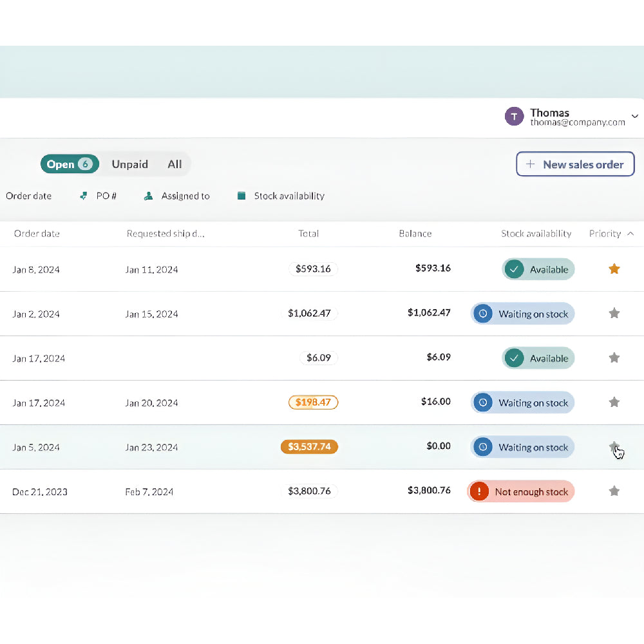Image resolution: width=644 pixels, height=644 pixels.
Task: Click checkmark icon in Jan 8 Available badge
Action: (x=514, y=269)
